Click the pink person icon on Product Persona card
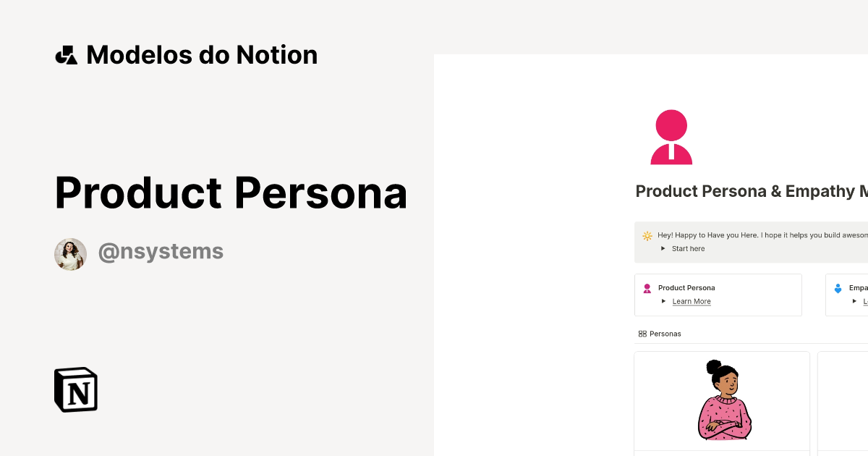The width and height of the screenshot is (868, 456). [647, 287]
